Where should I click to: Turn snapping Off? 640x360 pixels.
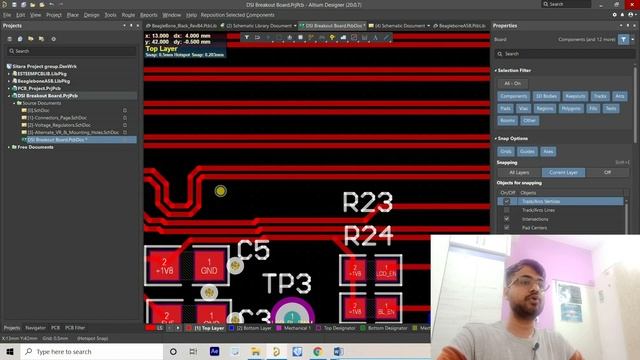[607, 172]
